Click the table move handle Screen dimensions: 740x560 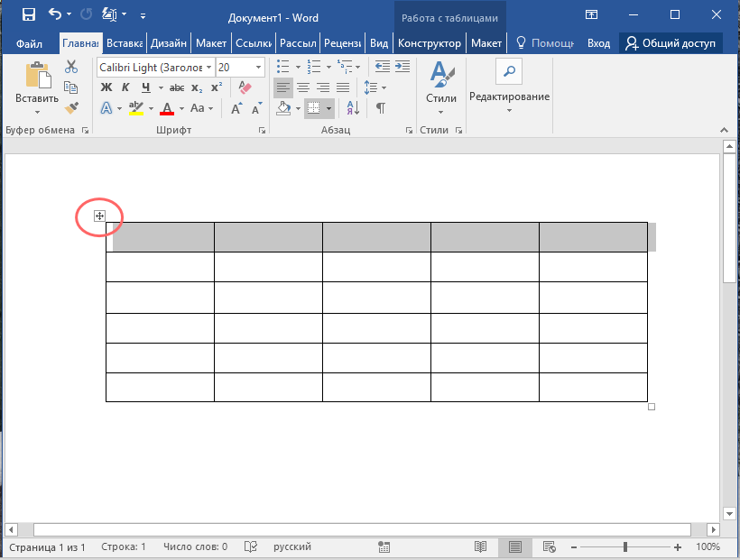click(x=100, y=216)
